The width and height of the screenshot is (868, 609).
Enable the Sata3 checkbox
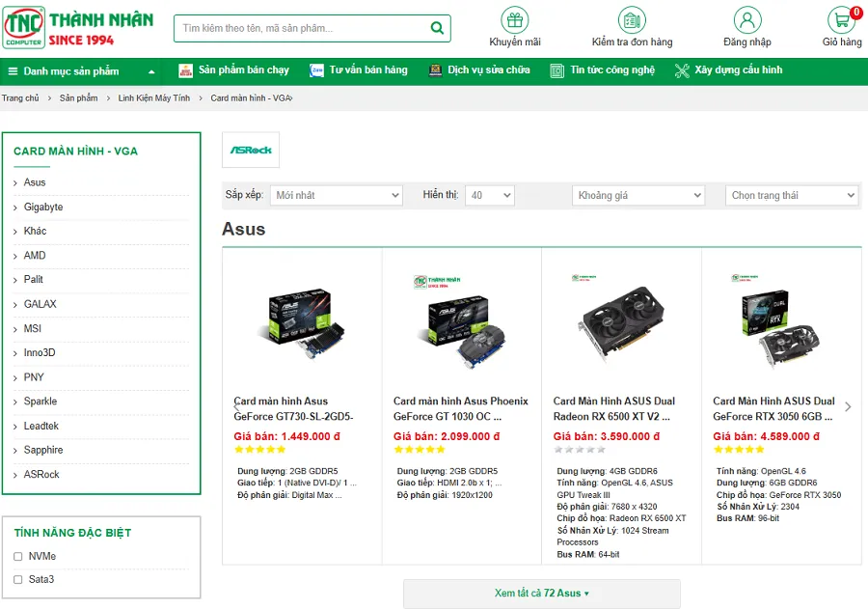17,580
